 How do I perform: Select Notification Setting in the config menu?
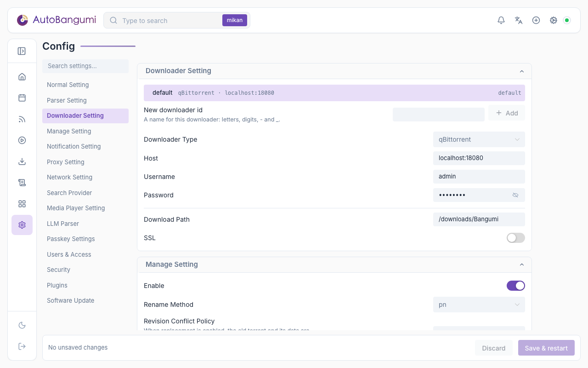point(74,146)
